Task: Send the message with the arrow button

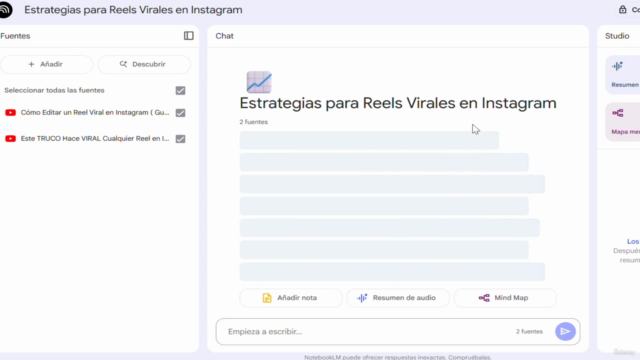Action: pos(565,331)
